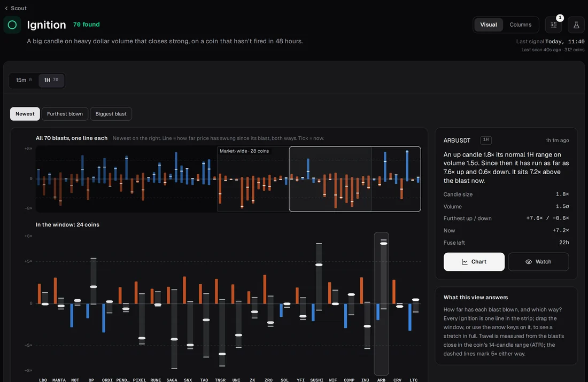
Task: Sort blasts by Newest
Action: [25, 114]
